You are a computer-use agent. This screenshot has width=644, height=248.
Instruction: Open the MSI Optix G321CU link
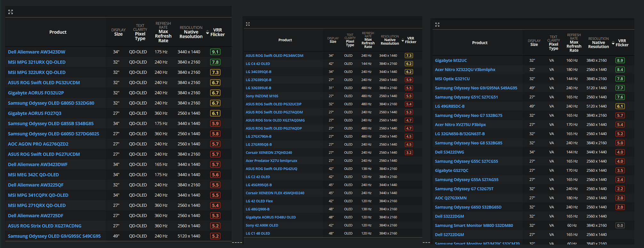tap(452, 79)
